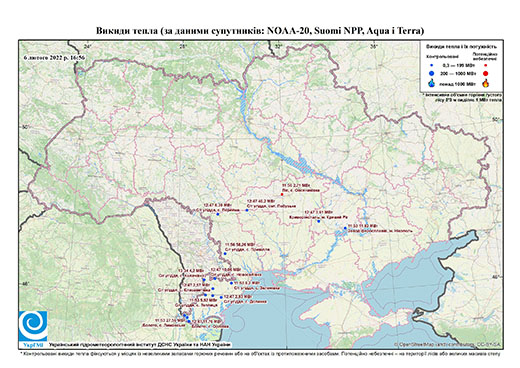This screenshot has width=520, height=368.
Task: Click blue marker labeled 11:53 11.82 МВт
Action: click(345, 228)
